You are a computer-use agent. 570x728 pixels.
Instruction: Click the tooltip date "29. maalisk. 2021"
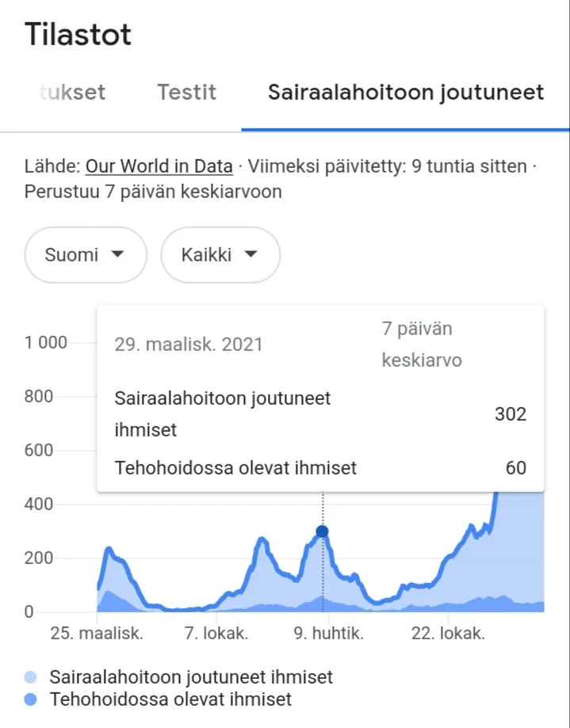(189, 345)
